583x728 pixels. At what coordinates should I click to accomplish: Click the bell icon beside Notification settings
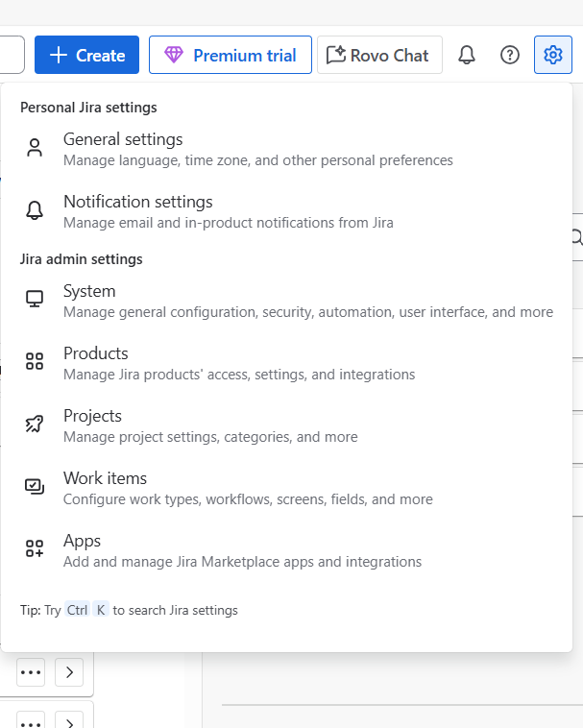[35, 210]
